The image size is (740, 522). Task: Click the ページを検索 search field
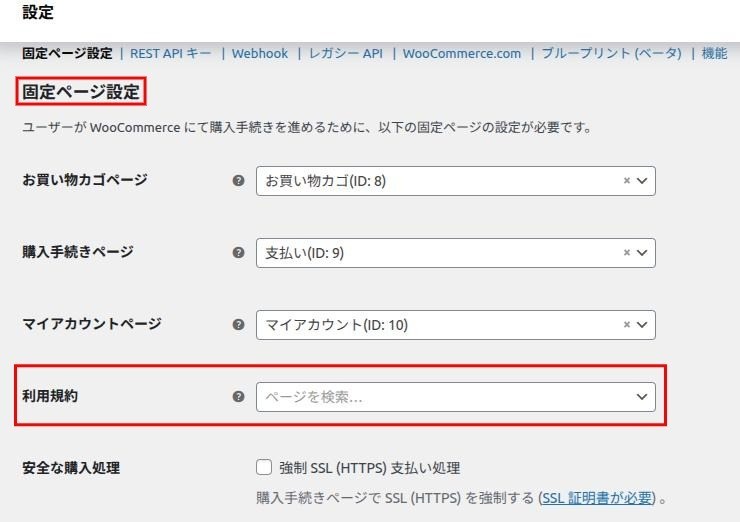(x=440, y=397)
